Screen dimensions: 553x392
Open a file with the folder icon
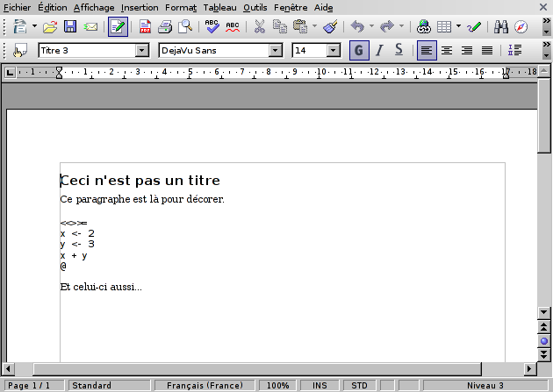pyautogui.click(x=50, y=26)
